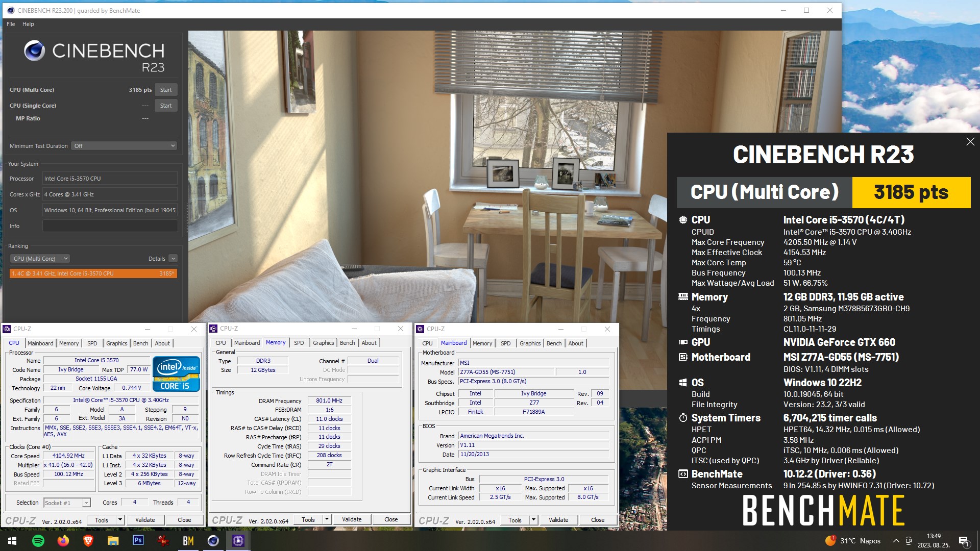Click the Cinebench title bar app icon
The height and width of the screenshot is (551, 980).
(x=11, y=10)
